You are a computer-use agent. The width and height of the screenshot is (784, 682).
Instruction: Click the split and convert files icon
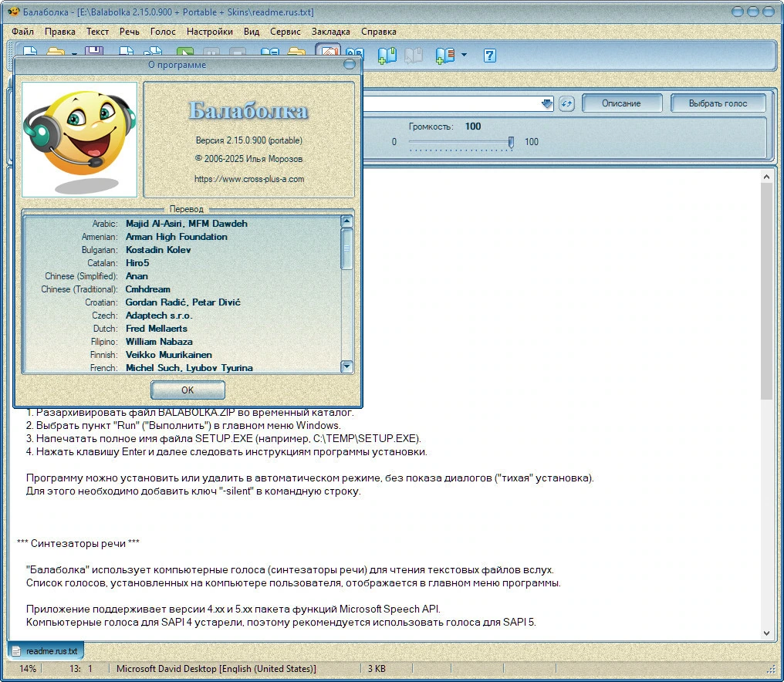click(x=153, y=52)
